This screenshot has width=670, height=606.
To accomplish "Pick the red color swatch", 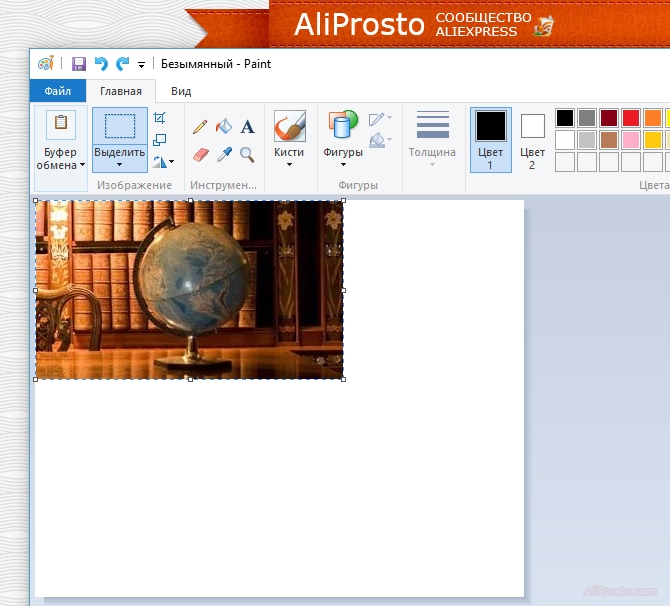I will (x=631, y=118).
